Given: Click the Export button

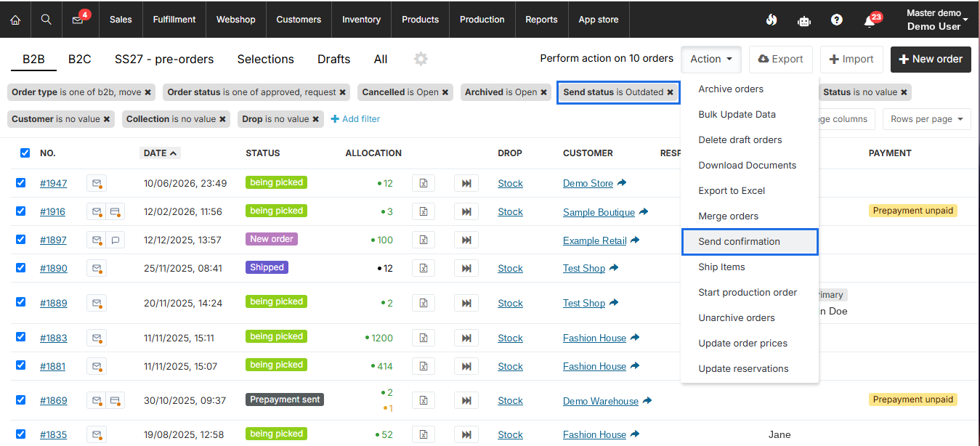Looking at the screenshot, I should pos(780,60).
